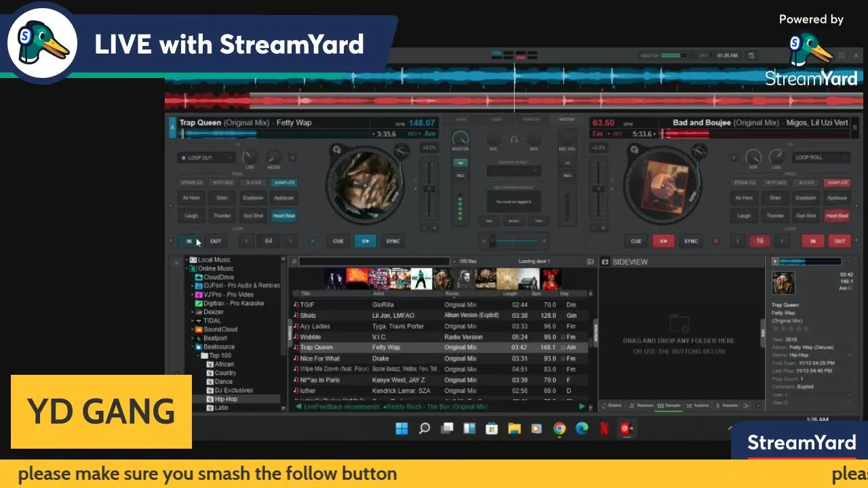Trigger the highlighted Heart Beat pad on deck B

click(837, 216)
